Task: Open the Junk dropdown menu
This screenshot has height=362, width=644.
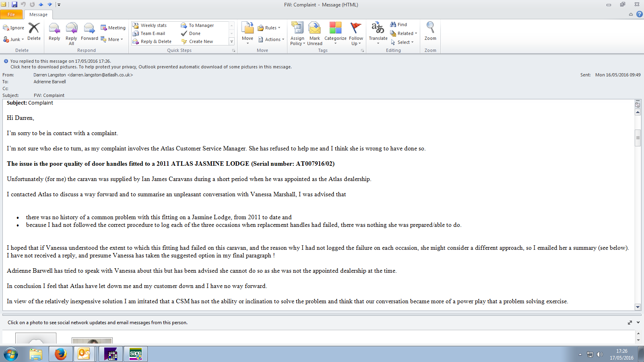Action: pos(14,39)
